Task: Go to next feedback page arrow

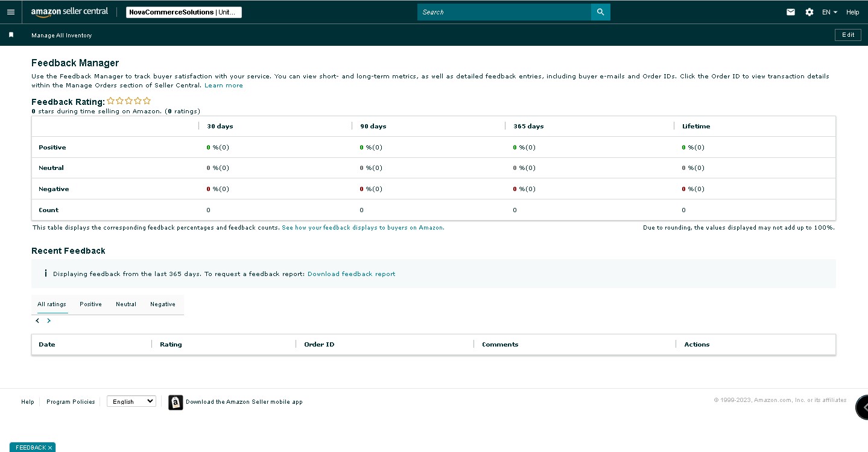Action: pyautogui.click(x=49, y=321)
